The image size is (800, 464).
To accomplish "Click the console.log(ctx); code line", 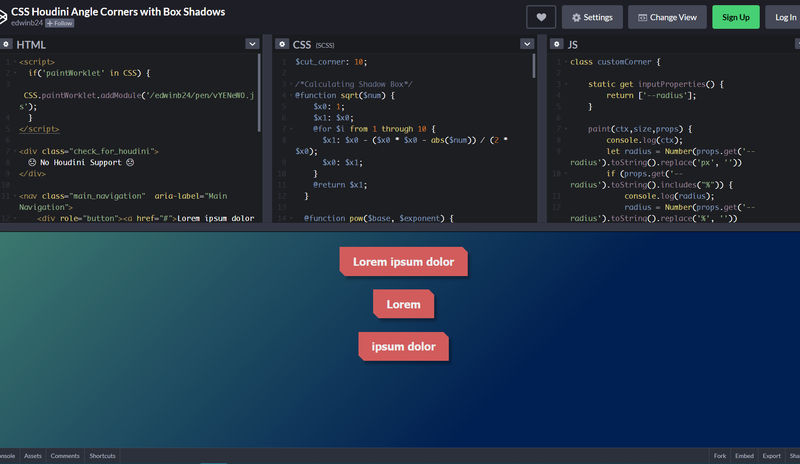I will [x=644, y=140].
